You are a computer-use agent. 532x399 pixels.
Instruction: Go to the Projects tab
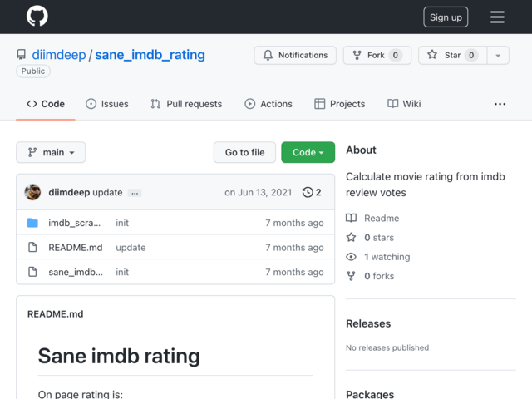pos(340,104)
